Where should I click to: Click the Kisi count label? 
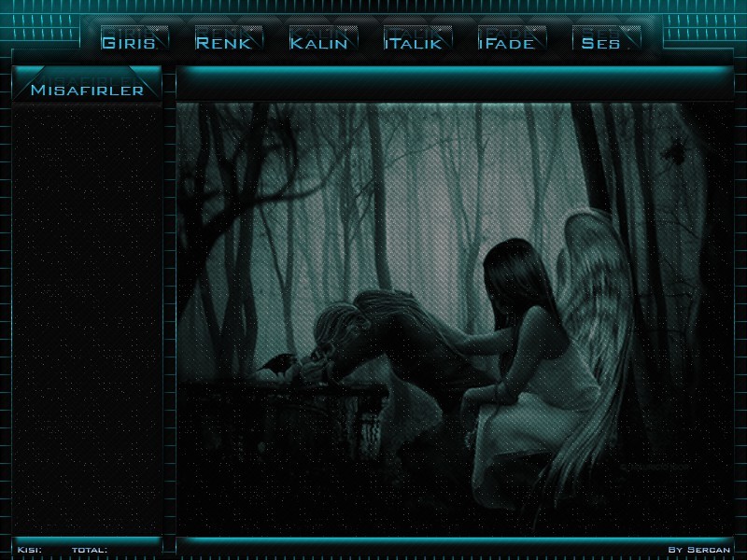(x=30, y=550)
